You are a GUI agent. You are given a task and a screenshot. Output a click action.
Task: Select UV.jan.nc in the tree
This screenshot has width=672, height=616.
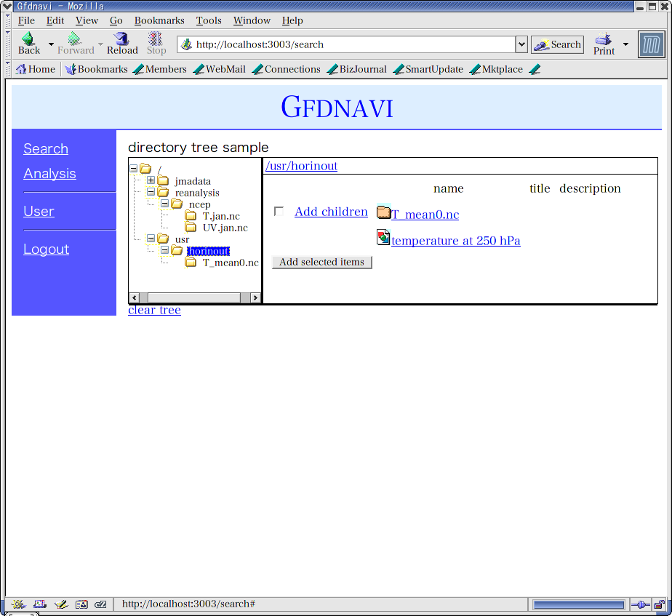pos(225,228)
